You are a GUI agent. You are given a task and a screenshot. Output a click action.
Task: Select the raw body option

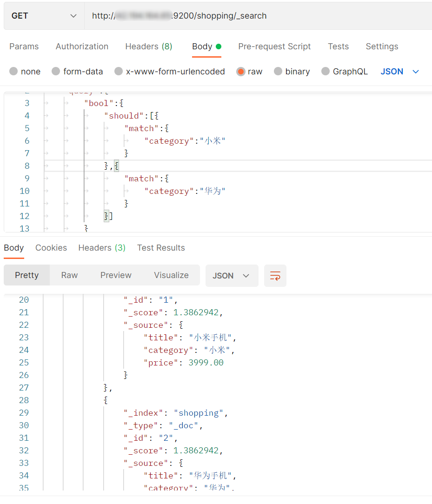click(x=241, y=72)
